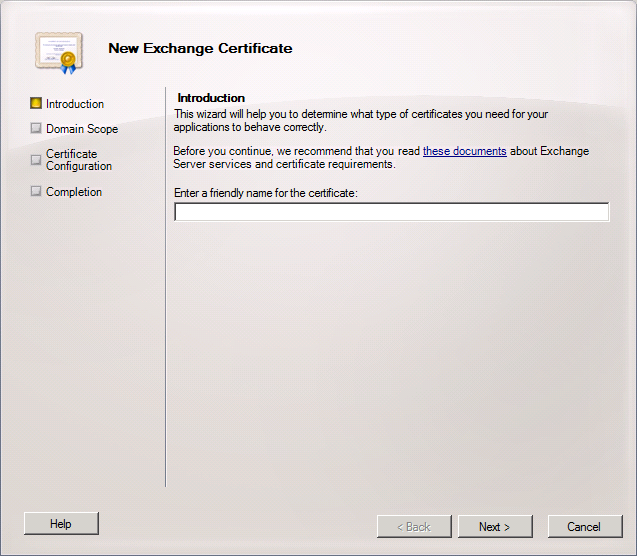The width and height of the screenshot is (637, 556).
Task: Click the gray Domain Scope step indicator
Action: (x=36, y=128)
